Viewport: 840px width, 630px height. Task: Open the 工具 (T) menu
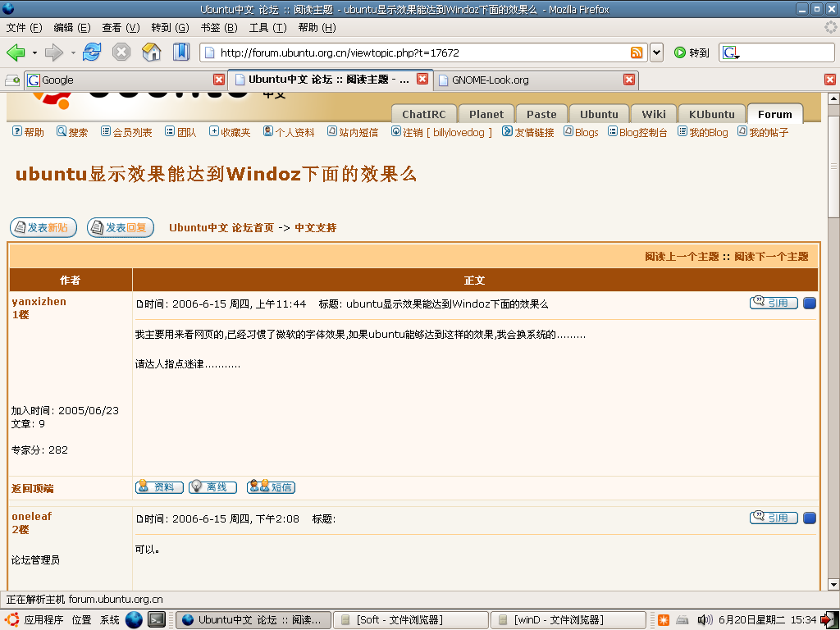(x=268, y=27)
